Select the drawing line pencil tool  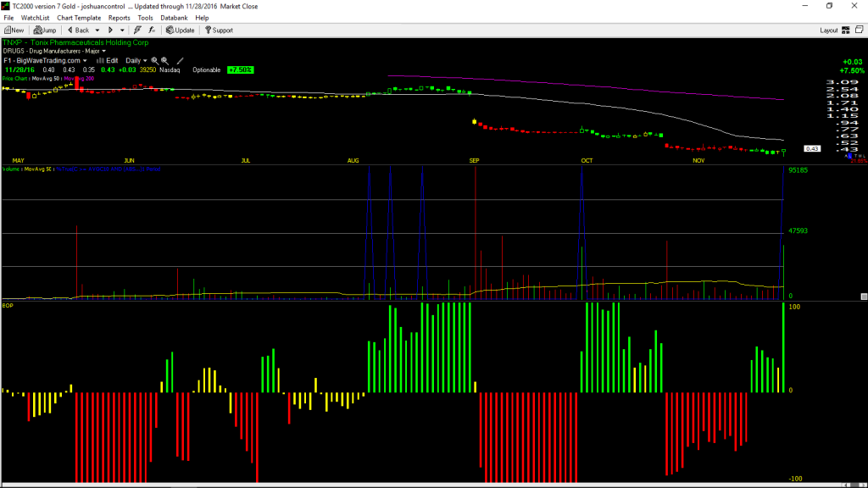180,61
